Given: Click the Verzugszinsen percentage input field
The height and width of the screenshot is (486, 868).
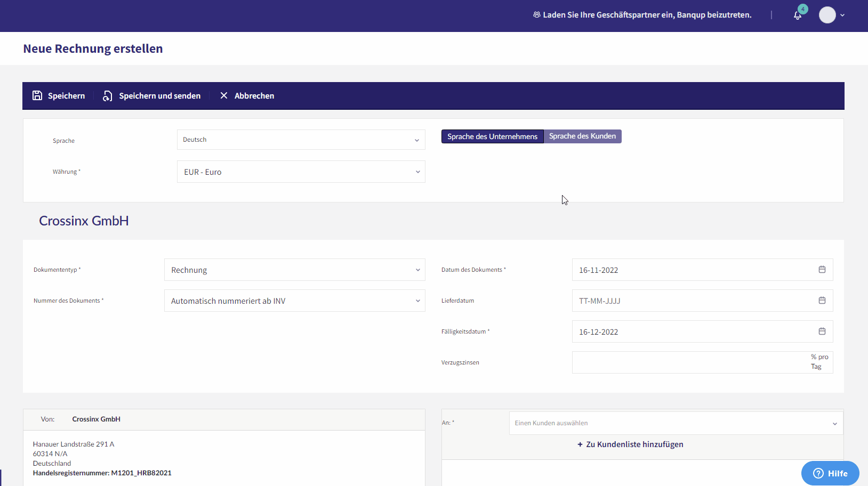Looking at the screenshot, I should click(x=702, y=362).
